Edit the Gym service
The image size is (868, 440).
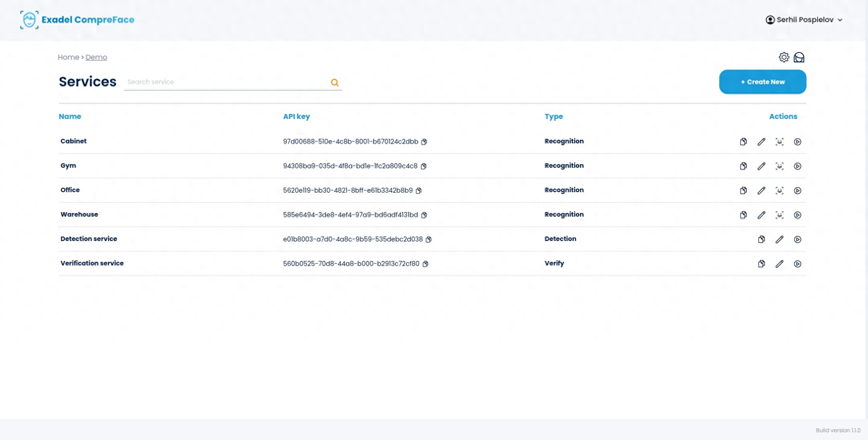click(761, 166)
